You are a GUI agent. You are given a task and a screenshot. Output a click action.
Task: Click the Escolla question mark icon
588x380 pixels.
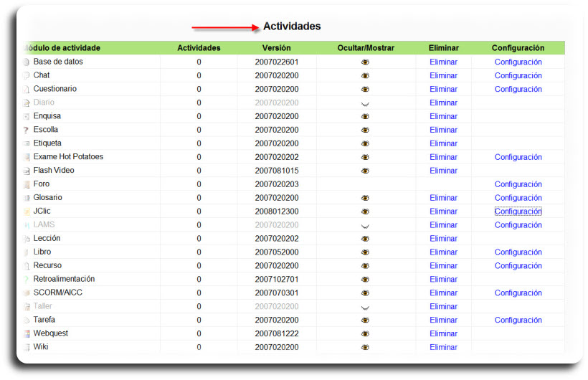(27, 130)
